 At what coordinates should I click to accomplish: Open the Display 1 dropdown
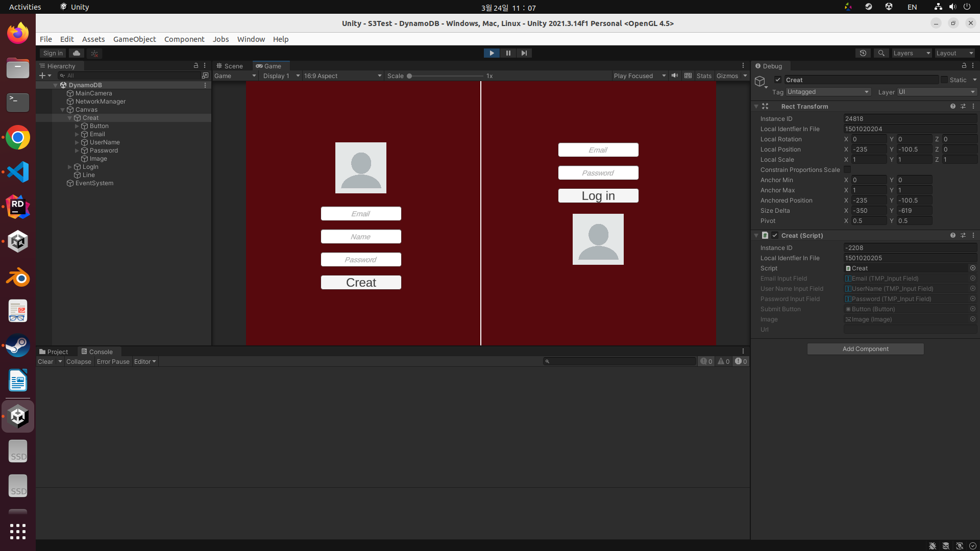point(281,76)
